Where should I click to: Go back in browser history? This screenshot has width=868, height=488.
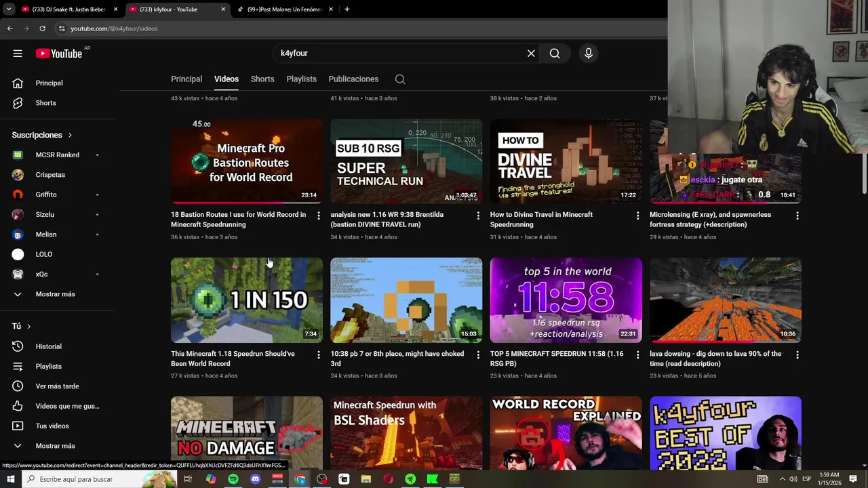point(9,28)
